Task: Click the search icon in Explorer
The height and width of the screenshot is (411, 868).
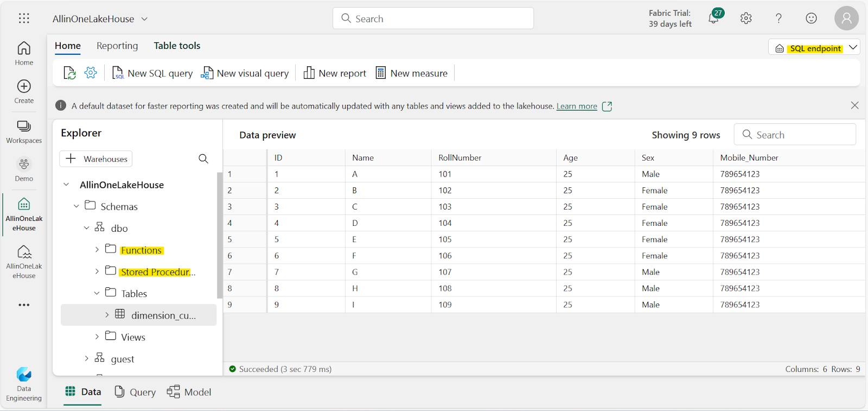Action: click(x=203, y=159)
